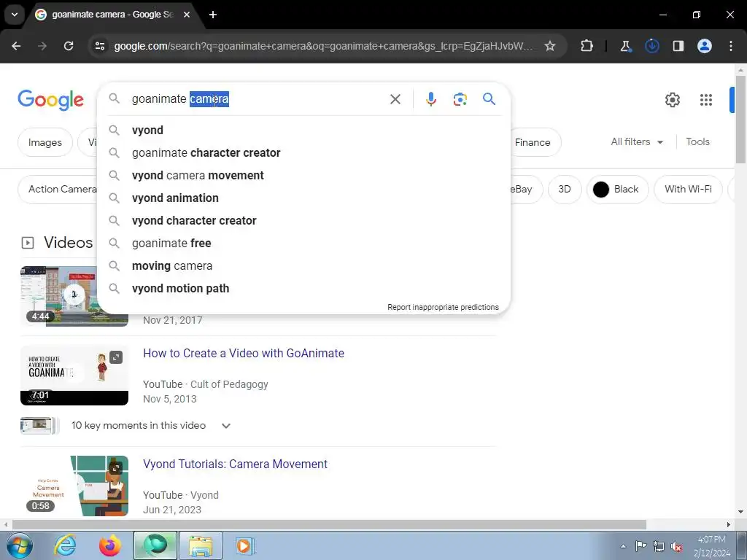Open the network tray icon

point(659,546)
